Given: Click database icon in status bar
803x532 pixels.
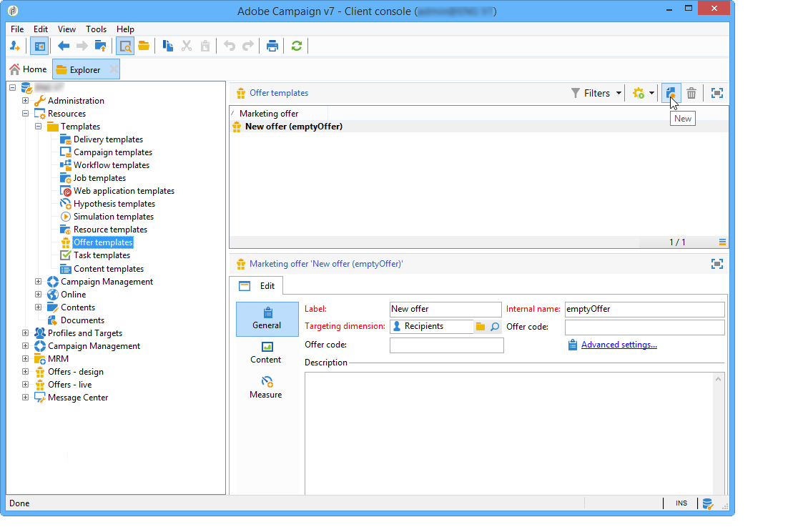Looking at the screenshot, I should 708,504.
